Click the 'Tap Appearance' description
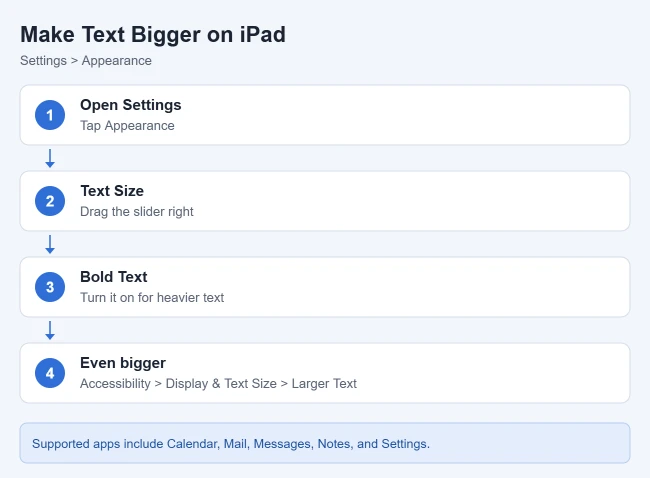 tap(127, 126)
